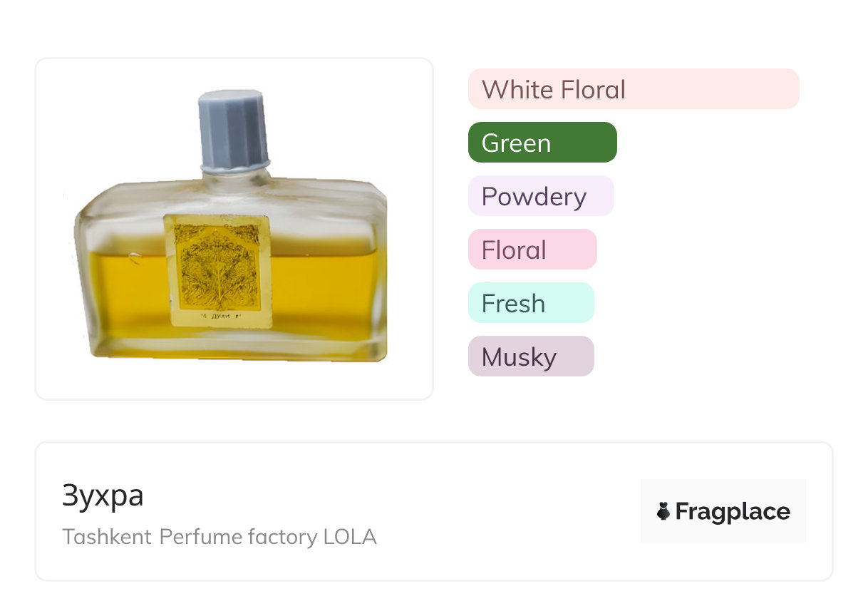The image size is (868, 616).
Task: Click the gray cap of the perfume bottle
Action: (x=234, y=128)
